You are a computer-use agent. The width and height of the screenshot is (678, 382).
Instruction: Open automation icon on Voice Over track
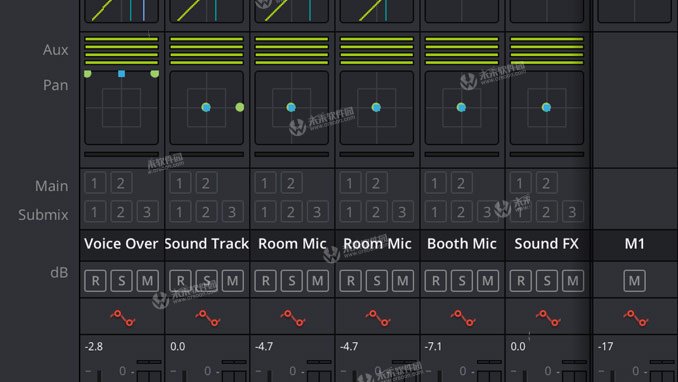[x=123, y=318]
